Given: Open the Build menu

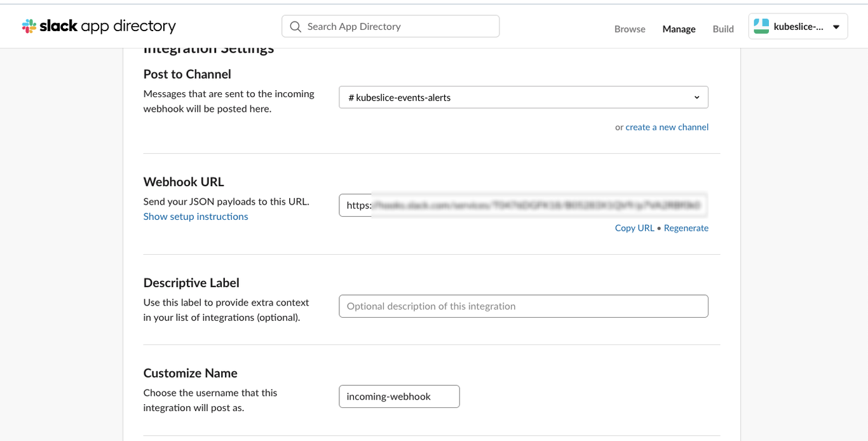Looking at the screenshot, I should (x=723, y=29).
